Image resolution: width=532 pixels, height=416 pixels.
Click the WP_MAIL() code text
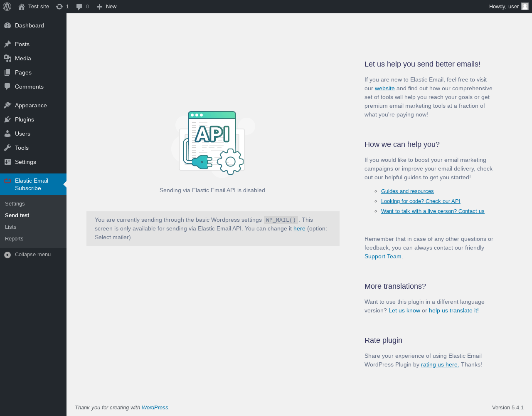281,220
